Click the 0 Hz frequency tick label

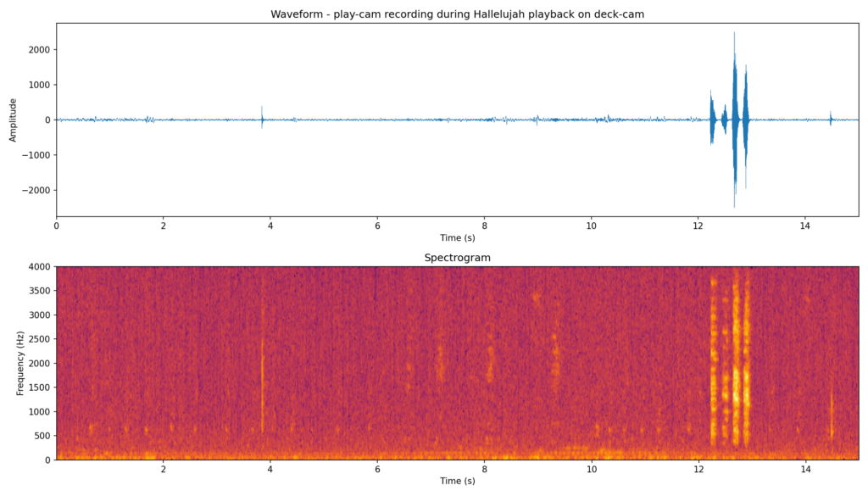pos(47,460)
